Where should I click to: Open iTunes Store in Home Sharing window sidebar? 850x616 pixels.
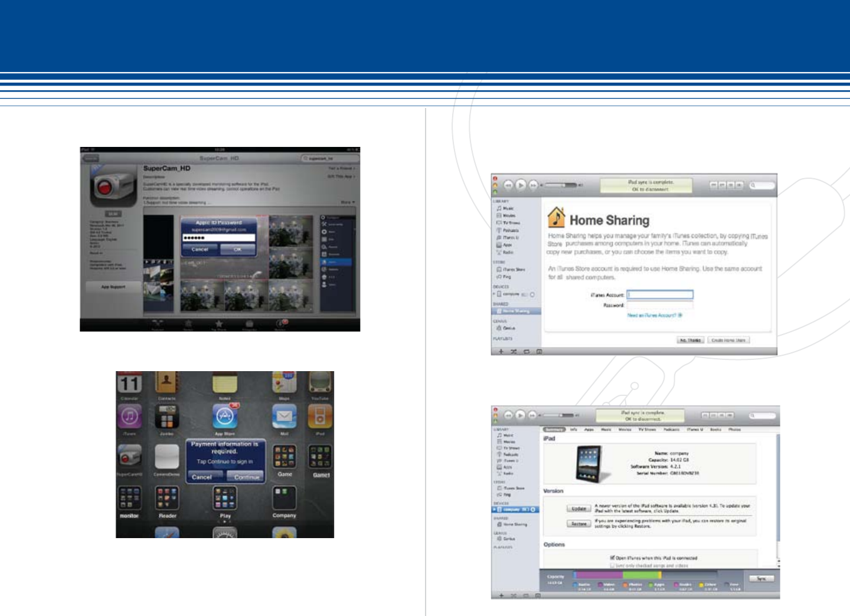pos(511,269)
